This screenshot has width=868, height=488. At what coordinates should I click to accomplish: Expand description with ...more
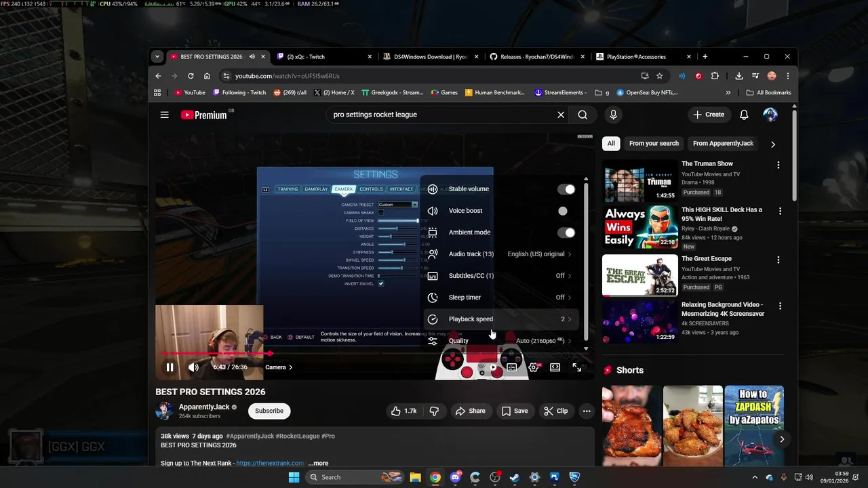[318, 464]
